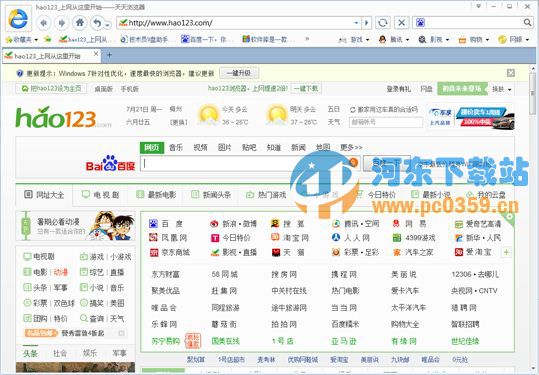Select the 视频 search tab
Viewport: 539px width, 375px height.
point(200,147)
